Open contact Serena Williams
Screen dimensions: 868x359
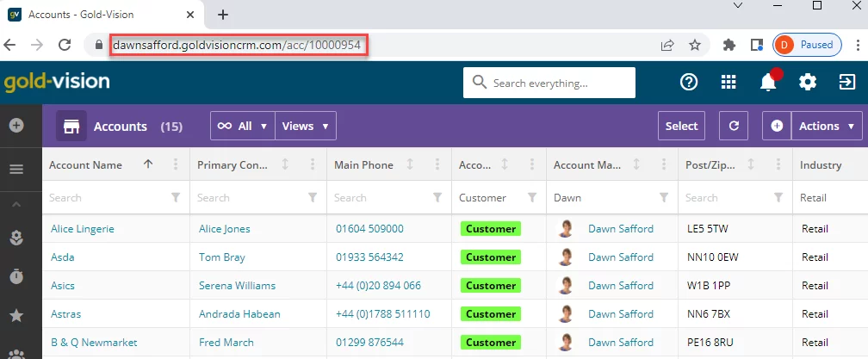pyautogui.click(x=238, y=286)
